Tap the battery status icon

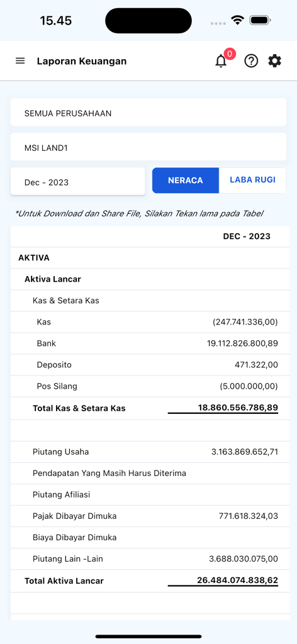point(259,20)
